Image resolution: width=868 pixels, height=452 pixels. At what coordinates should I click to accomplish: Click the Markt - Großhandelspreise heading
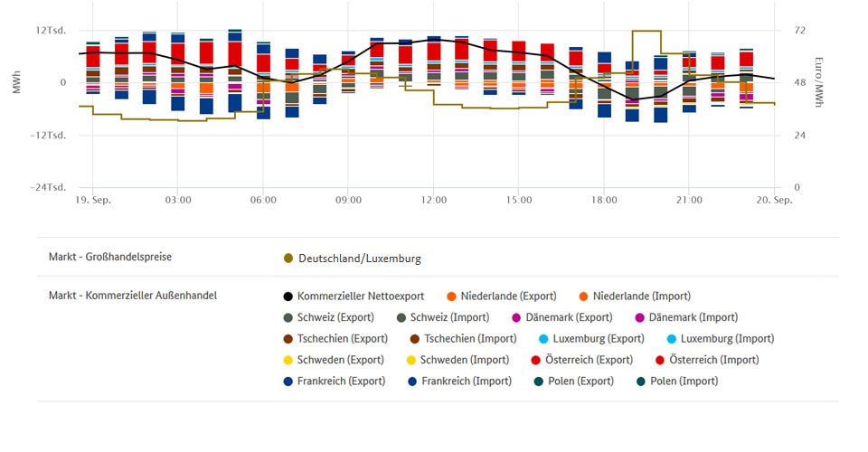(110, 257)
